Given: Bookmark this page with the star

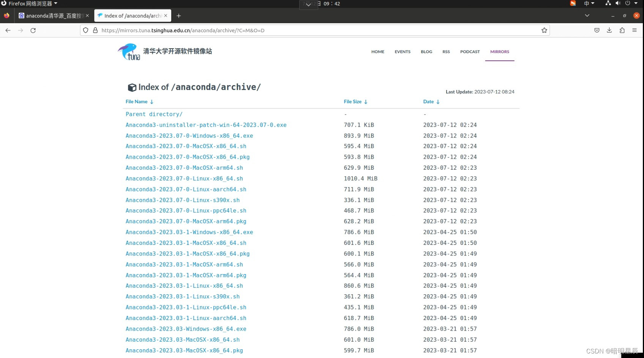Looking at the screenshot, I should tap(544, 30).
